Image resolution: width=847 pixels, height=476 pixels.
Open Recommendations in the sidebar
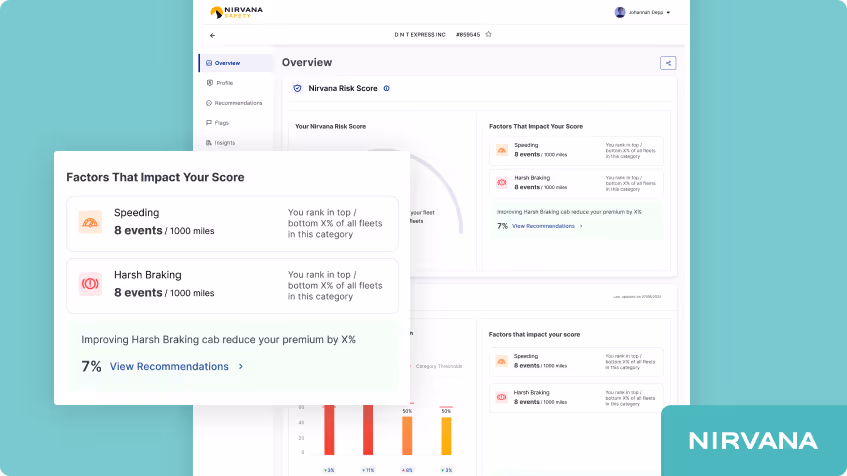[236, 103]
